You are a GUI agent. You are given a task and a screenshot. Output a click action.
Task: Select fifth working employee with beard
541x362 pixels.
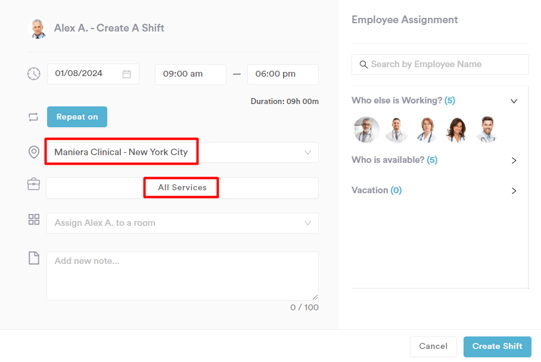pos(487,130)
